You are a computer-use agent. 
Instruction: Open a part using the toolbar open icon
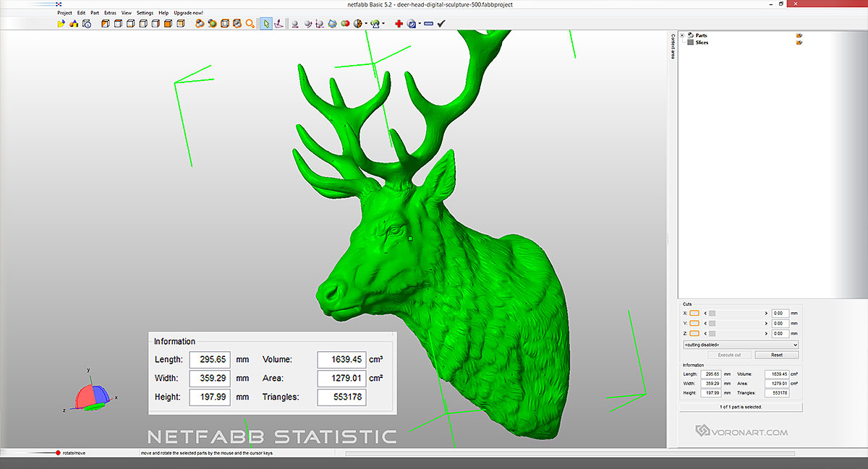pyautogui.click(x=61, y=23)
